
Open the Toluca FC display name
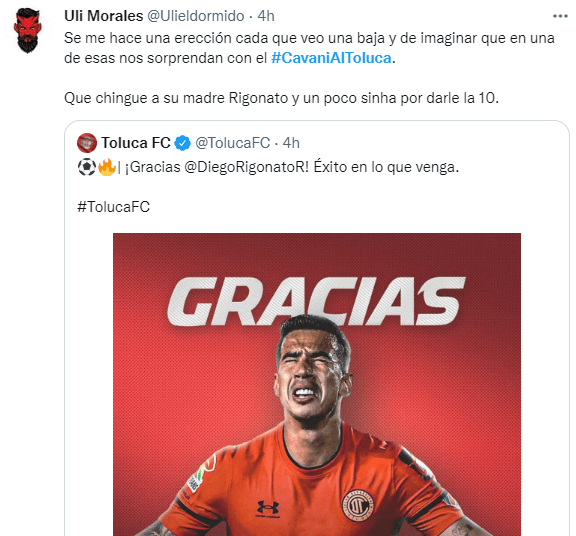[136, 143]
